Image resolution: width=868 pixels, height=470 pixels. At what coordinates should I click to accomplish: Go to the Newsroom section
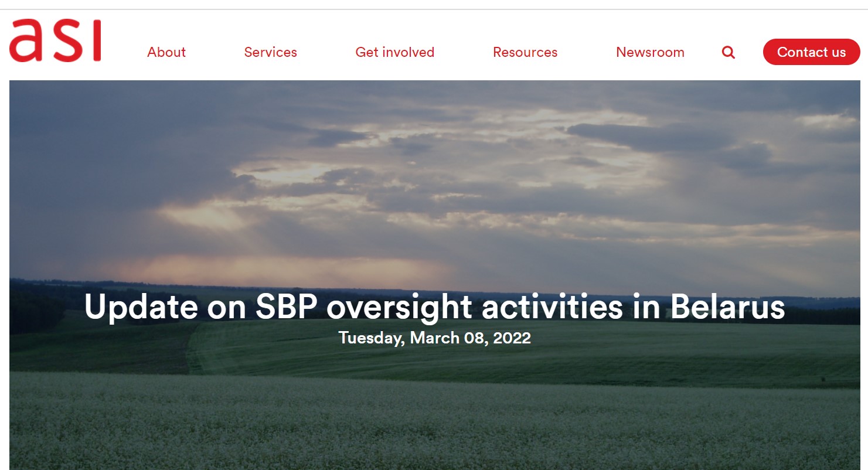[649, 52]
